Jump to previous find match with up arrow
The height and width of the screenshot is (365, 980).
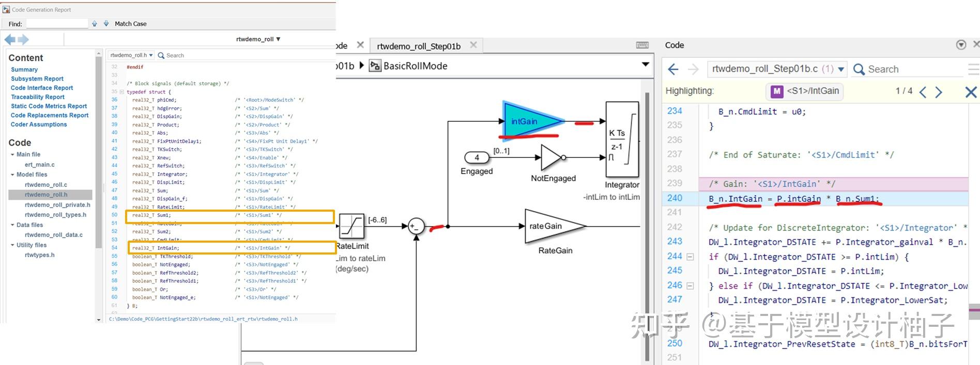click(x=95, y=24)
